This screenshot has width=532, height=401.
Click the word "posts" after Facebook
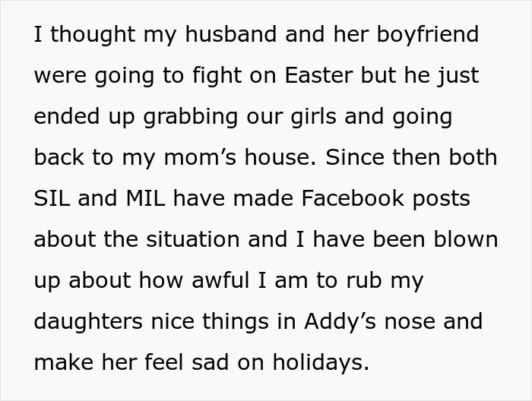pos(441,199)
